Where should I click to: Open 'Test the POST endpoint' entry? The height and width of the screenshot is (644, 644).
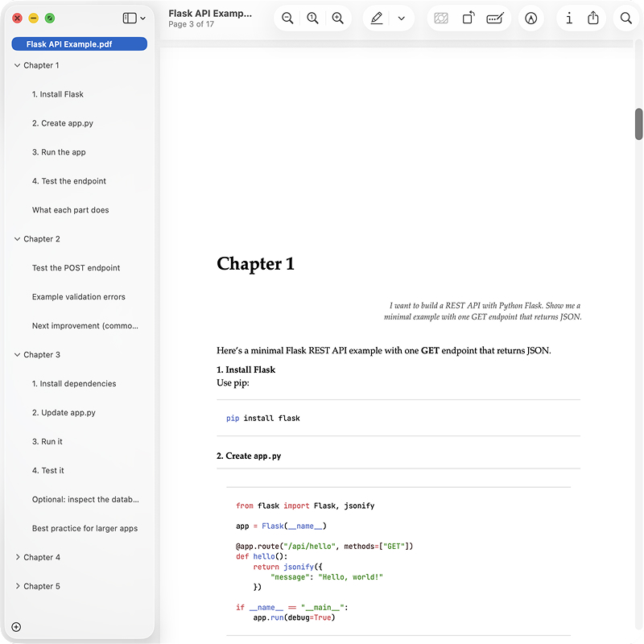coord(76,268)
